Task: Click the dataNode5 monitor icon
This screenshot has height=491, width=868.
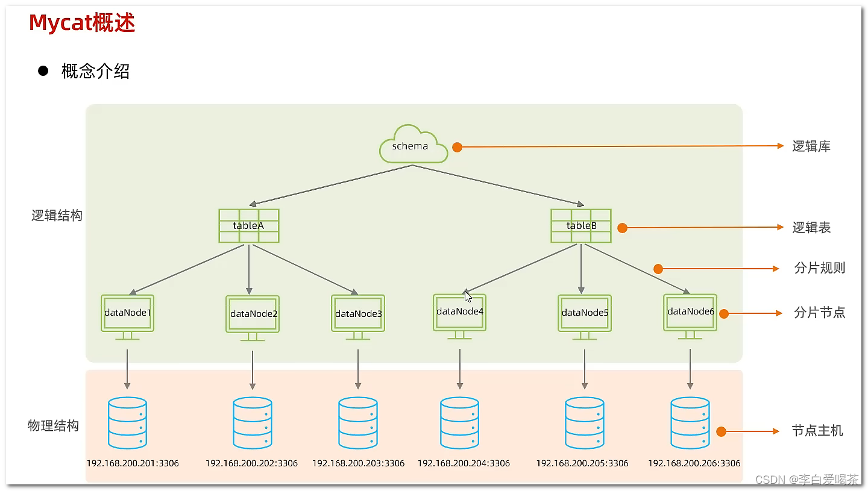Action: click(x=585, y=317)
